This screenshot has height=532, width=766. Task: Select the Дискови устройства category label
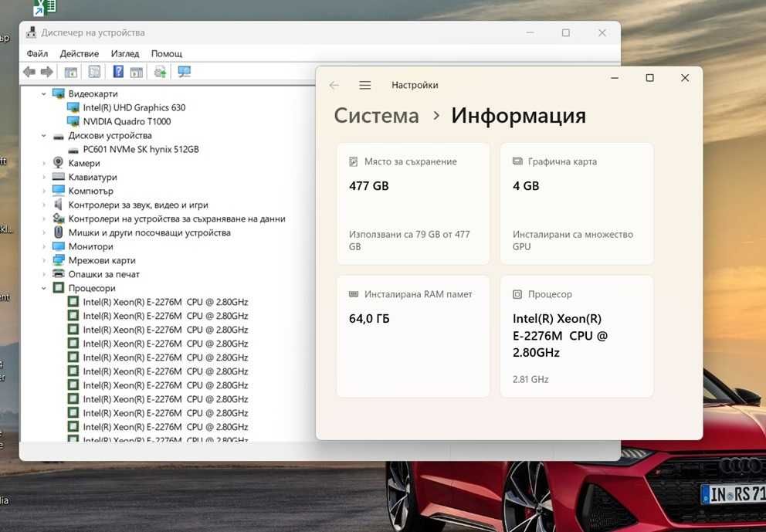(110, 135)
